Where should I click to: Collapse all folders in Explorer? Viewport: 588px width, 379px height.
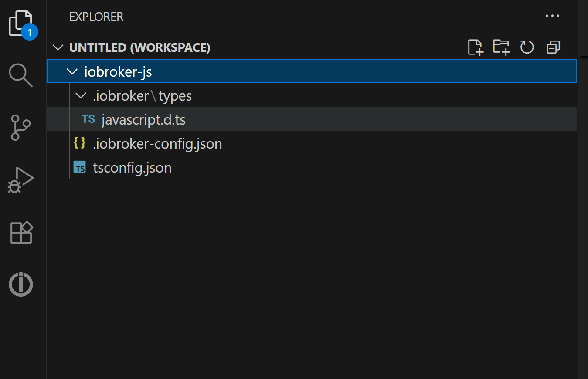[x=553, y=47]
